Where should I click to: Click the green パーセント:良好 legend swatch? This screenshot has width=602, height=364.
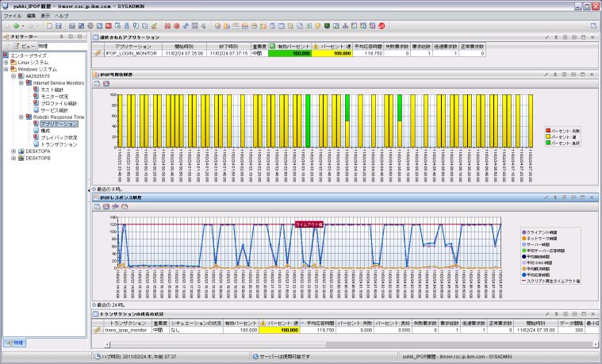[548, 143]
